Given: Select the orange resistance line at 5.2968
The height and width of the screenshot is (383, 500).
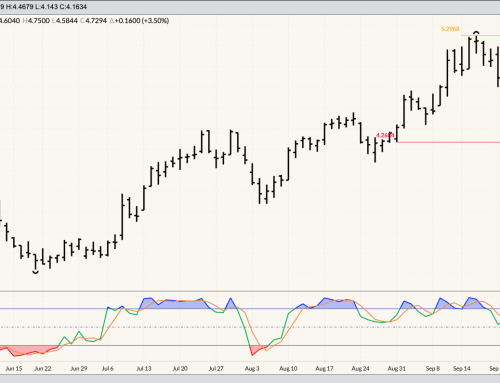Looking at the screenshot, I should pyautogui.click(x=481, y=35).
